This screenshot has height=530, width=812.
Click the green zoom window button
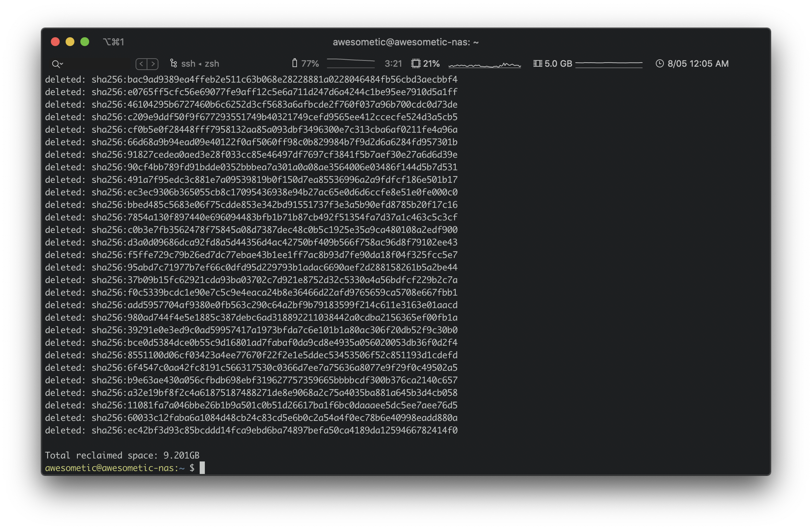85,42
